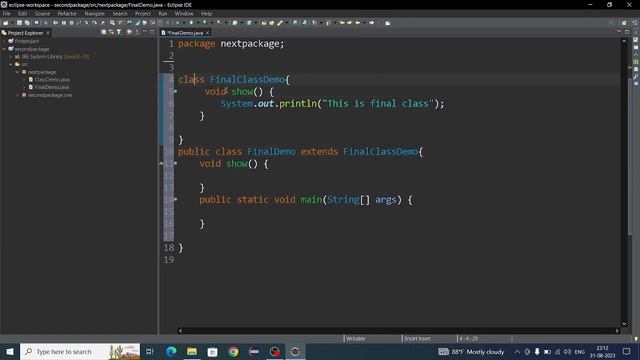Click the Save All icon in the toolbar

27,23
